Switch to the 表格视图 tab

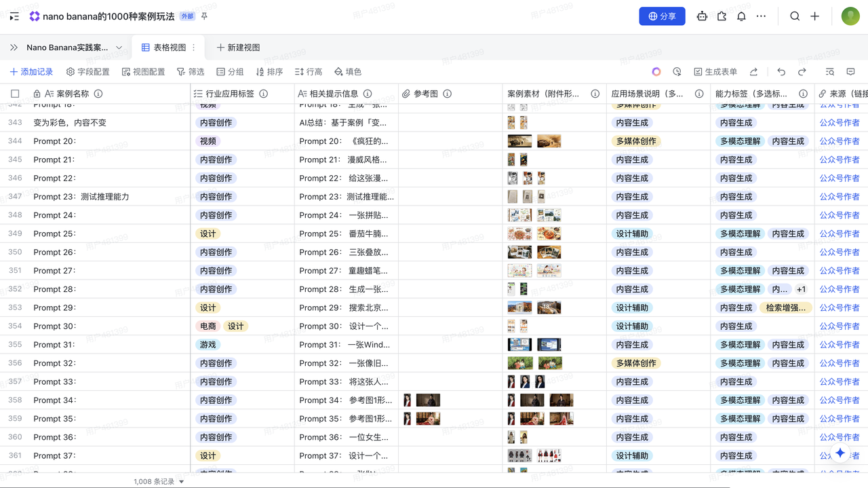click(x=163, y=48)
